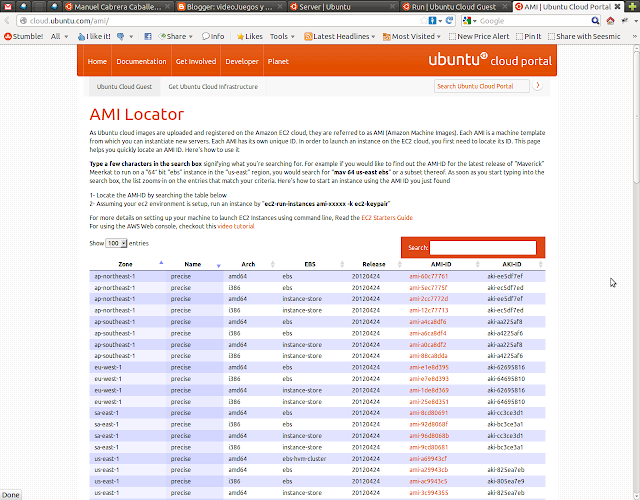The width and height of the screenshot is (640, 500).
Task: Sort the table by Name column
Action: coord(195,264)
